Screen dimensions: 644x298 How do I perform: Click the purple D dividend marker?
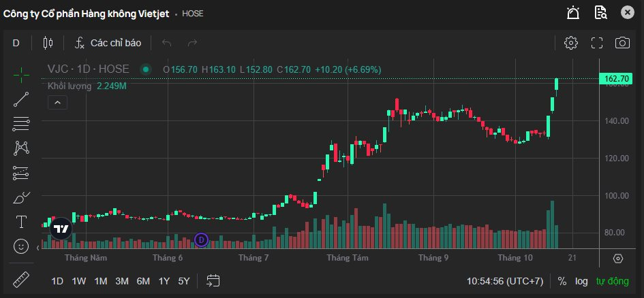[x=201, y=239]
